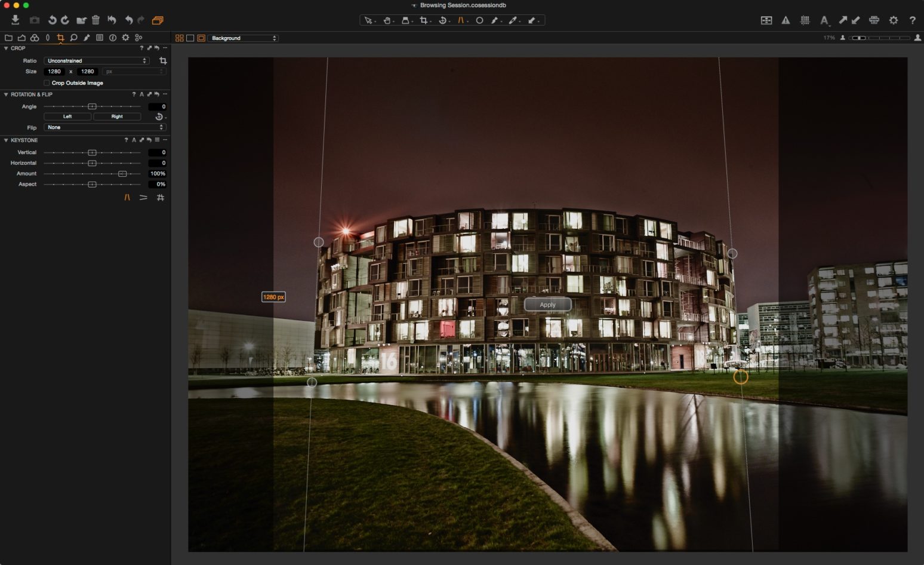Toggle the multi-view grid layout above the viewer
924x565 pixels.
coord(179,38)
